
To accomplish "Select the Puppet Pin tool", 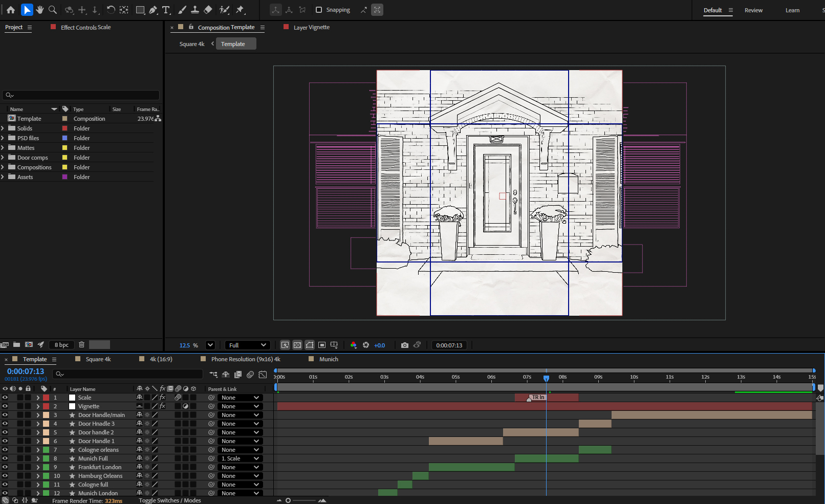I will tap(240, 10).
